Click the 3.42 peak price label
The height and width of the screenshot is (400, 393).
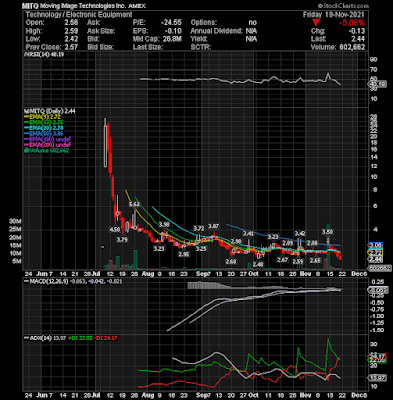[300, 233]
